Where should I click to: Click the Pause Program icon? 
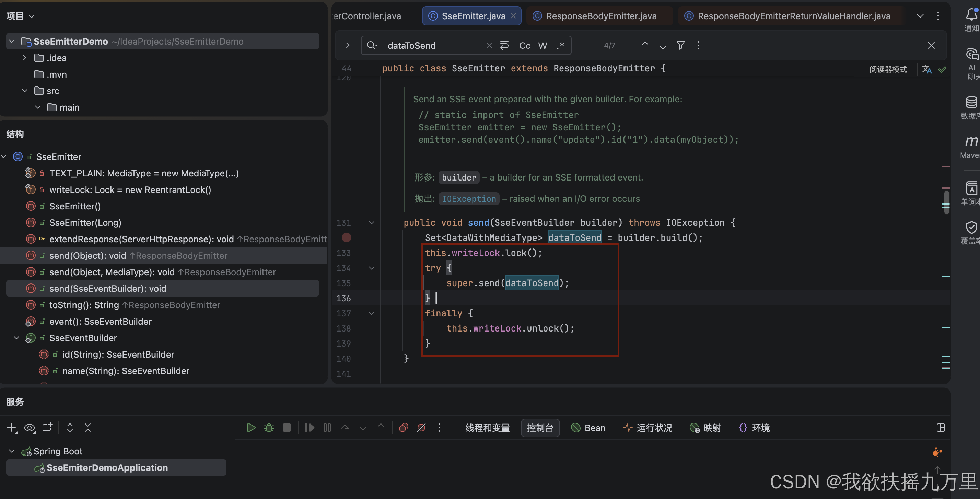327,428
